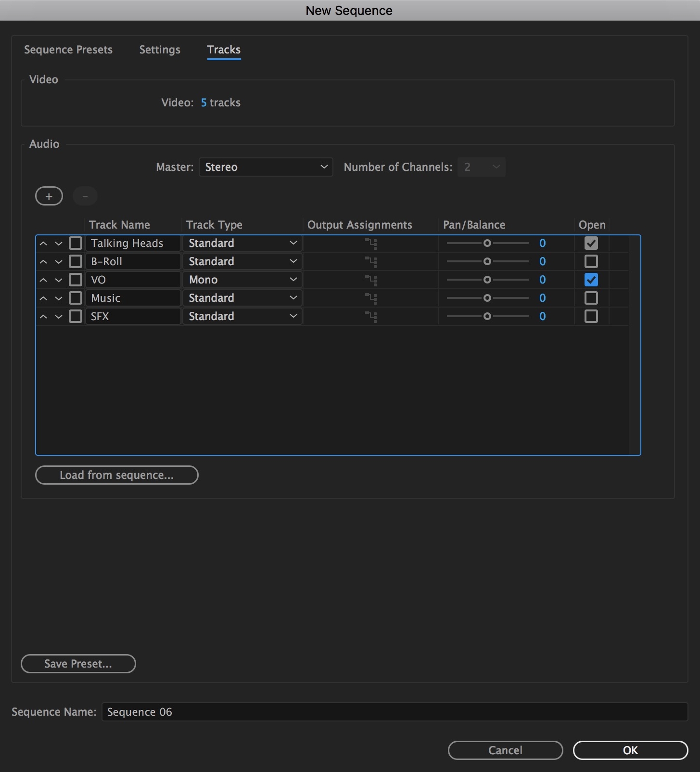Select the VO track row checkbox
The height and width of the screenshot is (772, 700).
76,280
